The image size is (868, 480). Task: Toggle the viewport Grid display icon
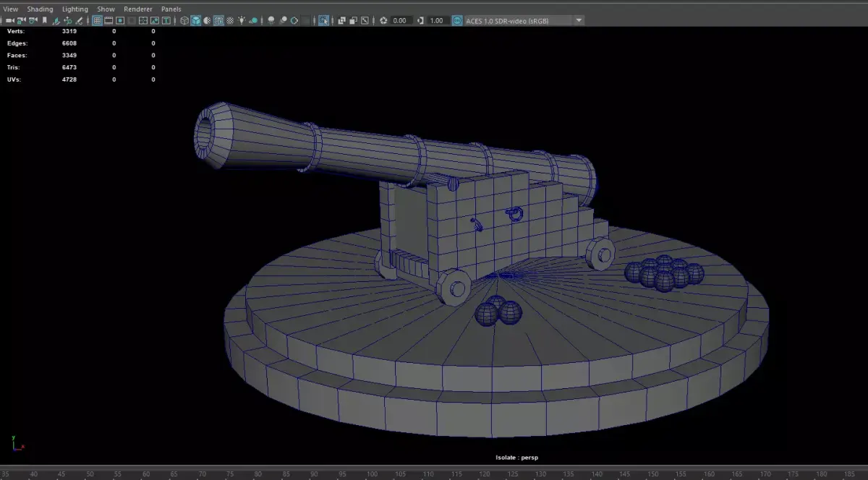point(97,20)
